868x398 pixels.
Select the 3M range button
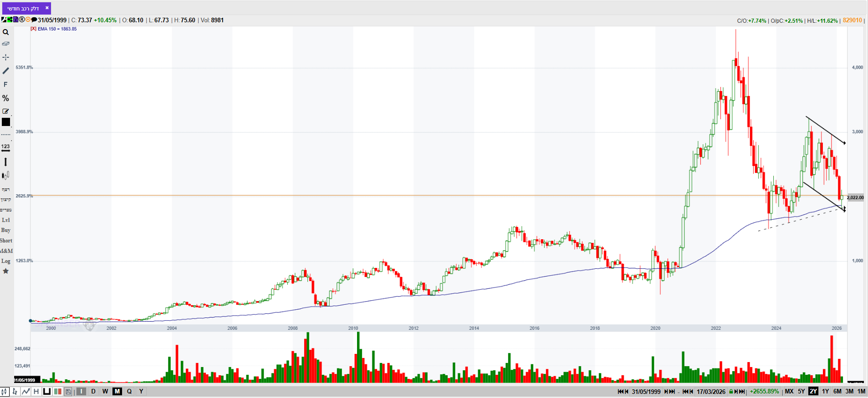849,391
